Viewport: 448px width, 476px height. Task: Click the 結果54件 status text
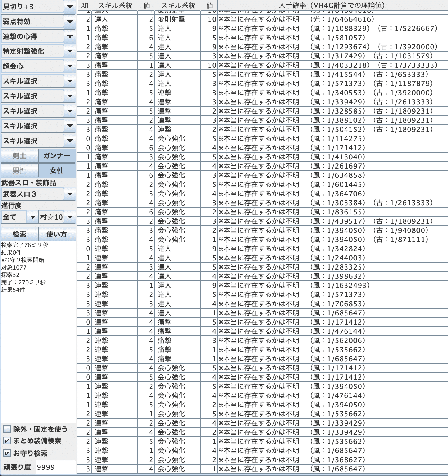[x=13, y=290]
